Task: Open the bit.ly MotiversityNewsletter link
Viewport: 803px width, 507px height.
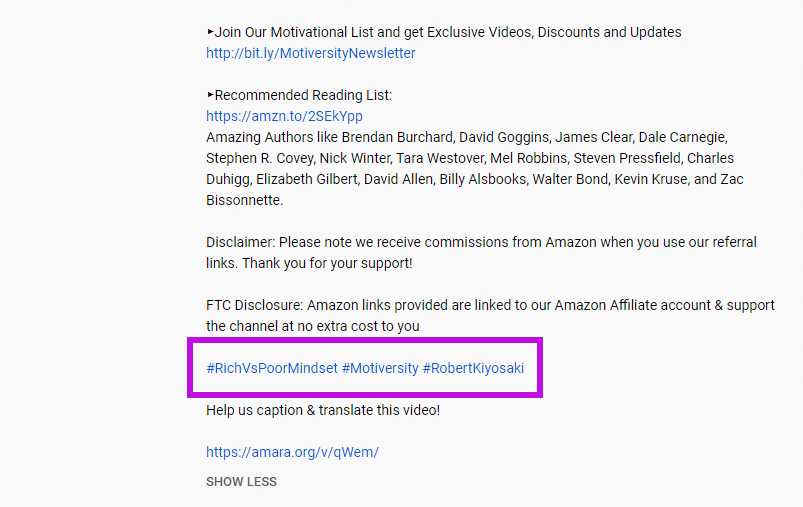Action: tap(310, 53)
